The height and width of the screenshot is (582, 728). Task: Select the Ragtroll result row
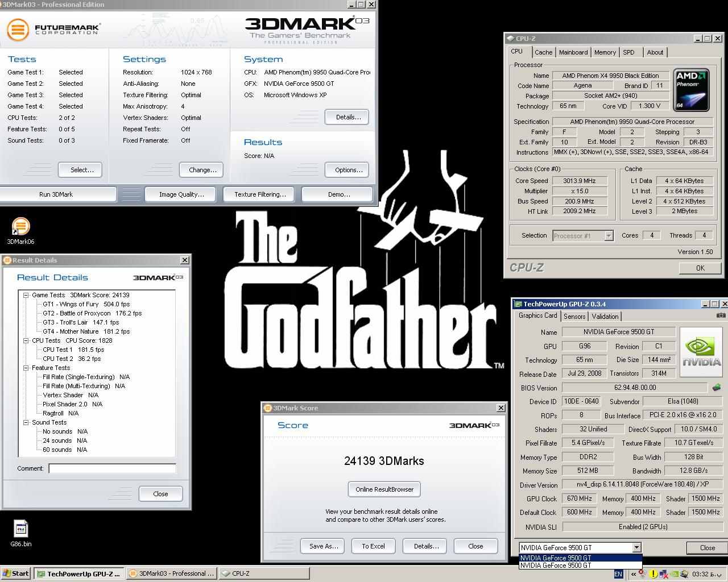click(60, 413)
